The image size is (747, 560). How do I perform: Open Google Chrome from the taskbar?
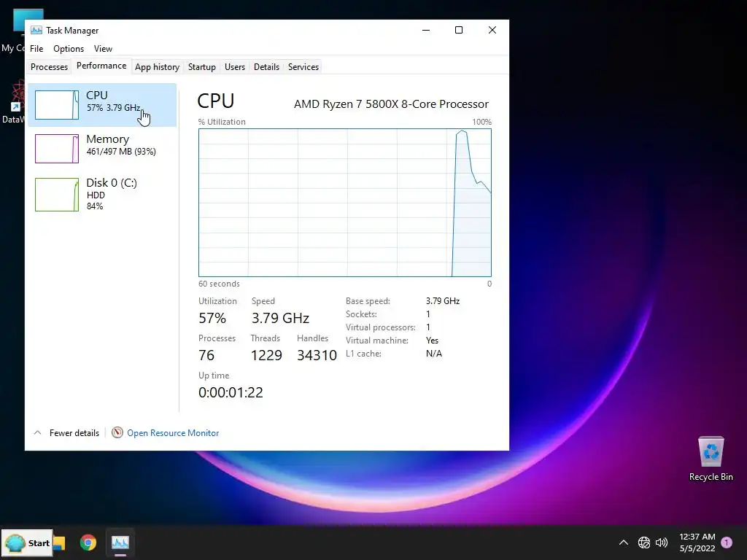coord(88,542)
